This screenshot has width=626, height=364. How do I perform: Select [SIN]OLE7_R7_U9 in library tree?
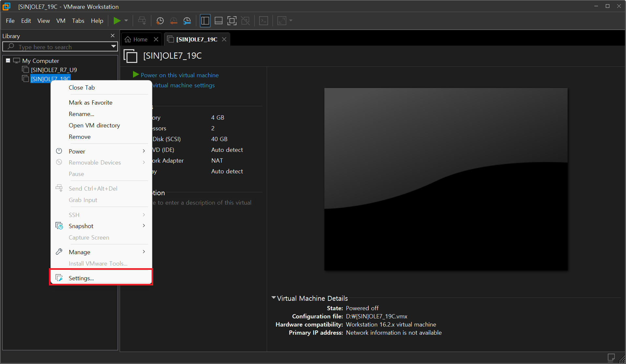[54, 70]
